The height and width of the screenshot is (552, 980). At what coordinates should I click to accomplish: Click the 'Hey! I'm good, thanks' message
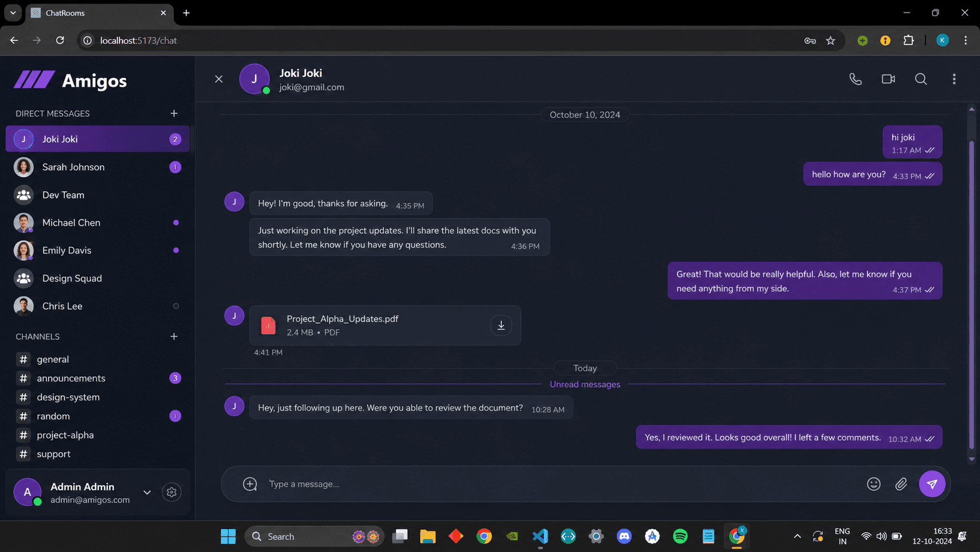click(341, 204)
